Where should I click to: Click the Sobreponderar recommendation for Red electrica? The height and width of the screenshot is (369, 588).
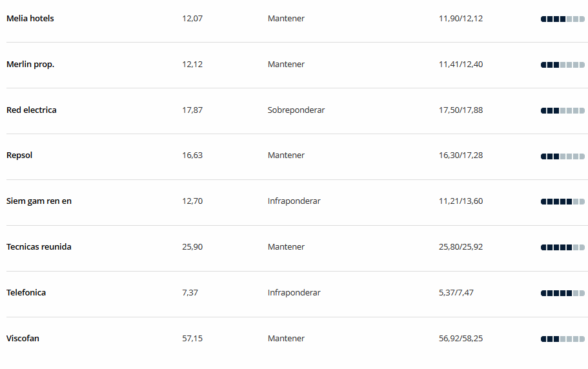tap(296, 110)
